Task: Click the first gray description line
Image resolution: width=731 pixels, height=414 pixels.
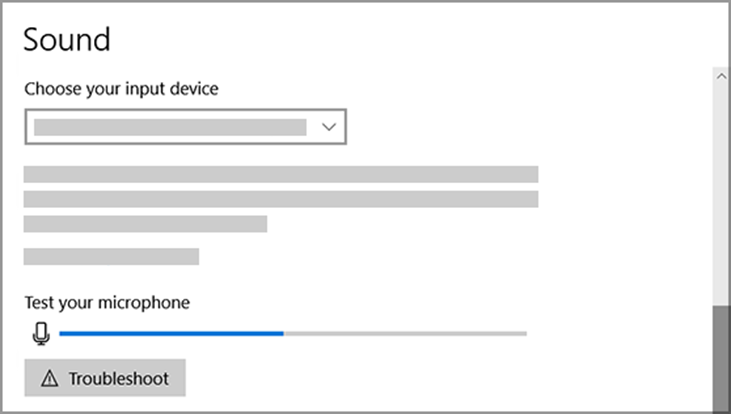Action: click(280, 174)
